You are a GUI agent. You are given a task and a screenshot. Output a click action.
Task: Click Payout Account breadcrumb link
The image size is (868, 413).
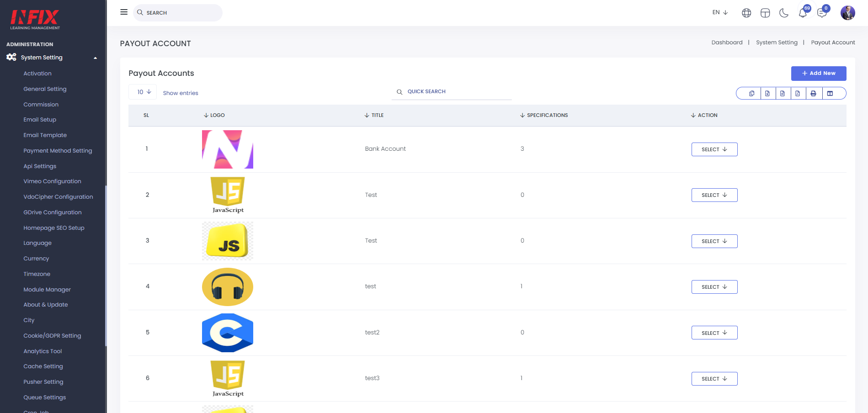coord(833,42)
